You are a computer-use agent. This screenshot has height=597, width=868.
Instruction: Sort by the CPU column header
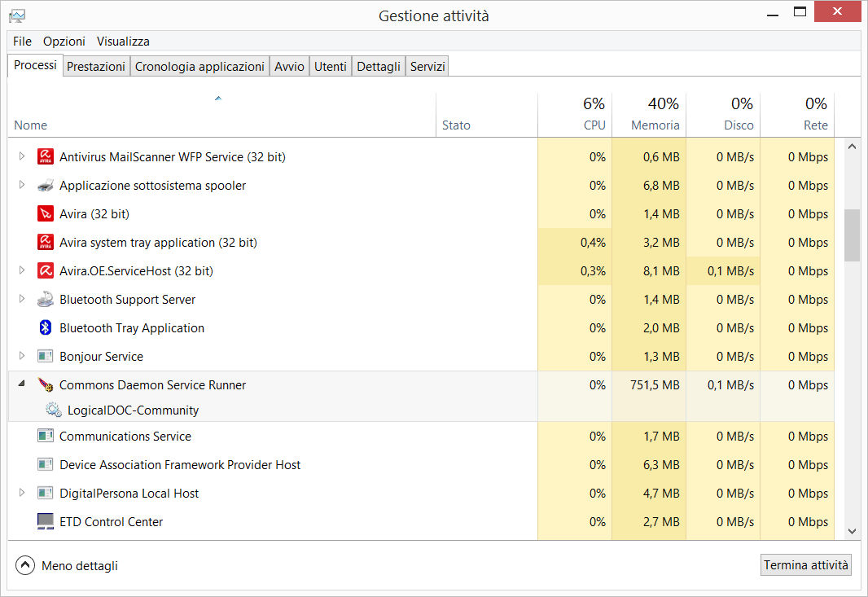575,115
